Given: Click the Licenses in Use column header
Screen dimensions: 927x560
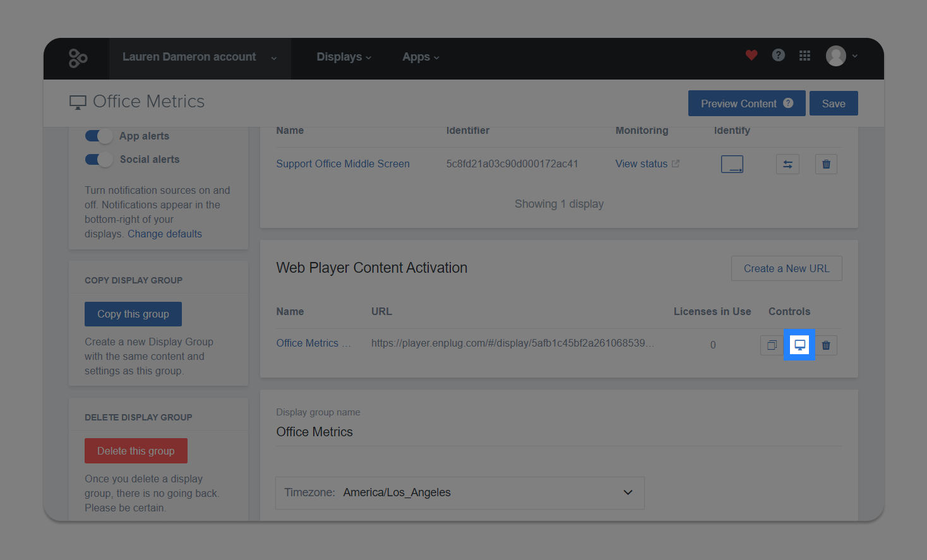Looking at the screenshot, I should click(712, 311).
